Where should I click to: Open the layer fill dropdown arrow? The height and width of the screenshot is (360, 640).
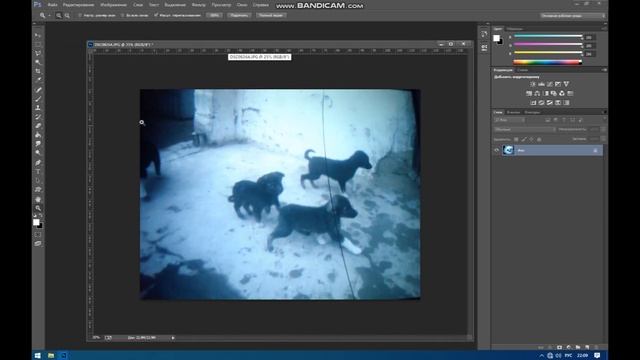click(x=603, y=139)
